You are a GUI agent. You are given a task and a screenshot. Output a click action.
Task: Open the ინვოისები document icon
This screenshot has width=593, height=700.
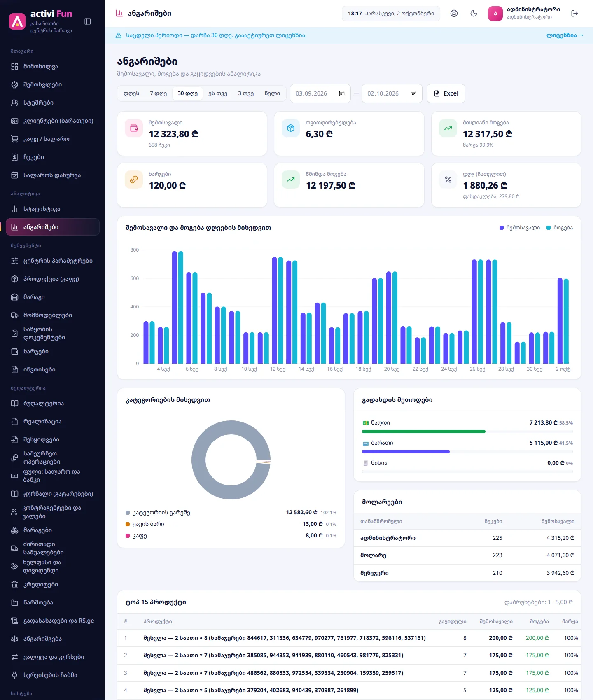coord(14,369)
